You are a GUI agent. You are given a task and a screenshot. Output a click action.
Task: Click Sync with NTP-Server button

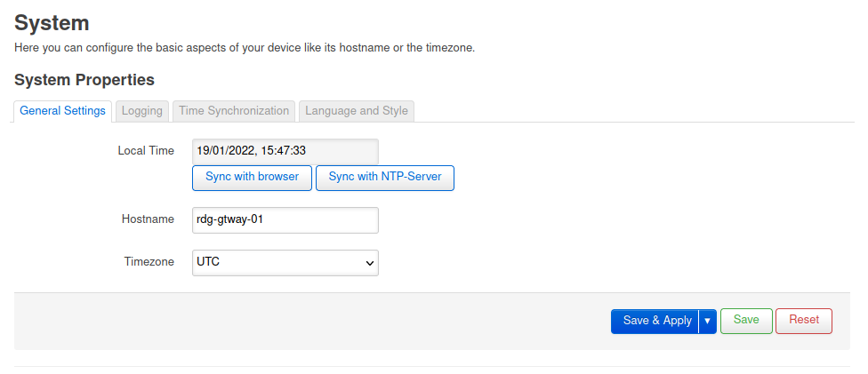point(385,178)
